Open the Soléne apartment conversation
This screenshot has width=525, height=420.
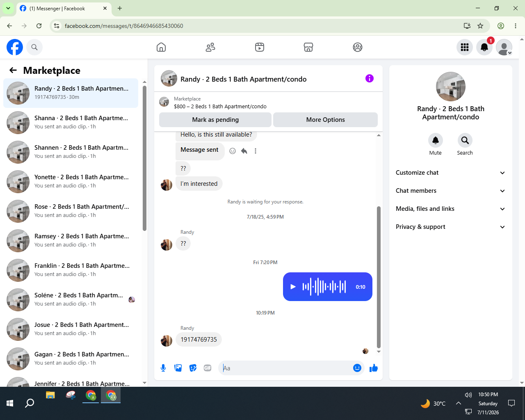point(71,300)
